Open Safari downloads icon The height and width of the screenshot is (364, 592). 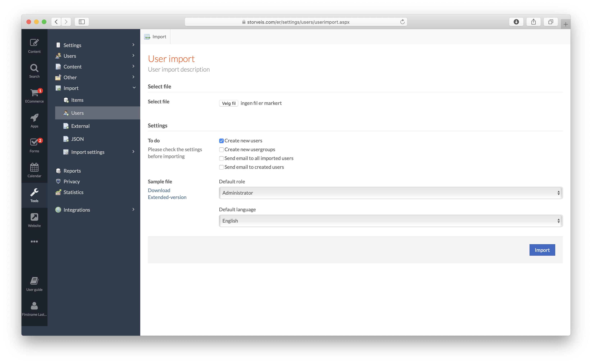tap(516, 22)
